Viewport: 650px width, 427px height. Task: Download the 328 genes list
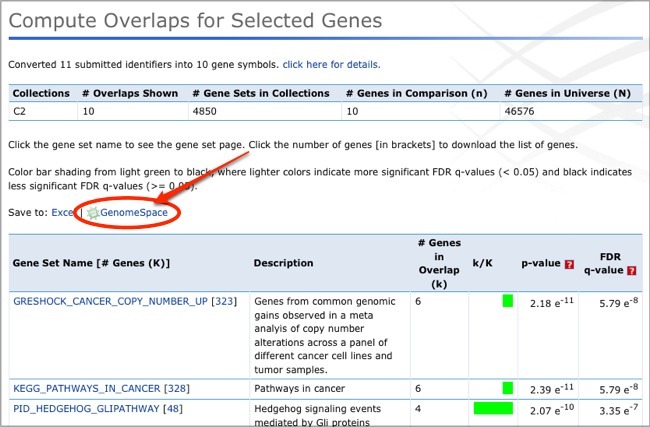tap(175, 388)
